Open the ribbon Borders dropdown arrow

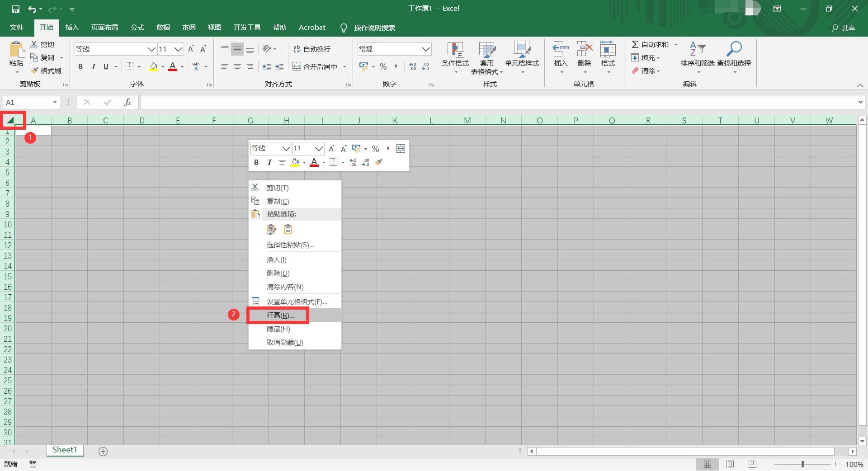pyautogui.click(x=139, y=66)
